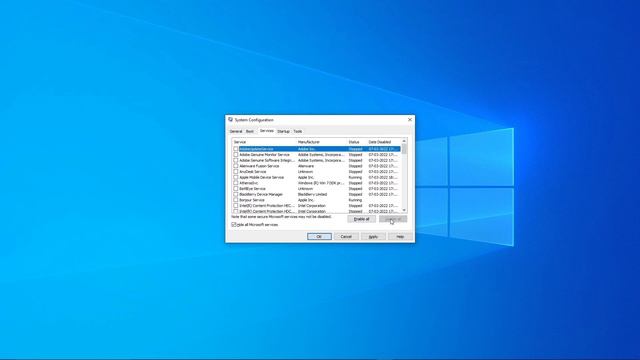The image size is (640, 360).
Task: Toggle the Bonjour Service checkbox
Action: [x=236, y=200]
